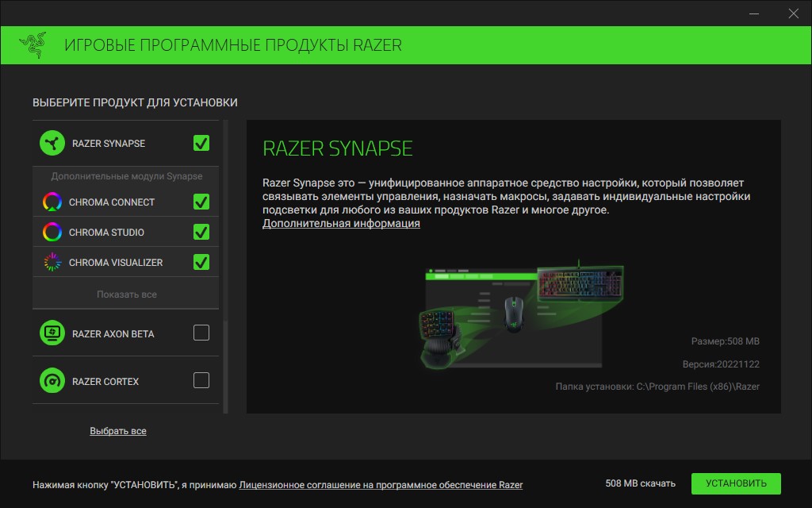The image size is (812, 508).
Task: Enable Razer Axon Beta for installation
Action: tap(201, 333)
